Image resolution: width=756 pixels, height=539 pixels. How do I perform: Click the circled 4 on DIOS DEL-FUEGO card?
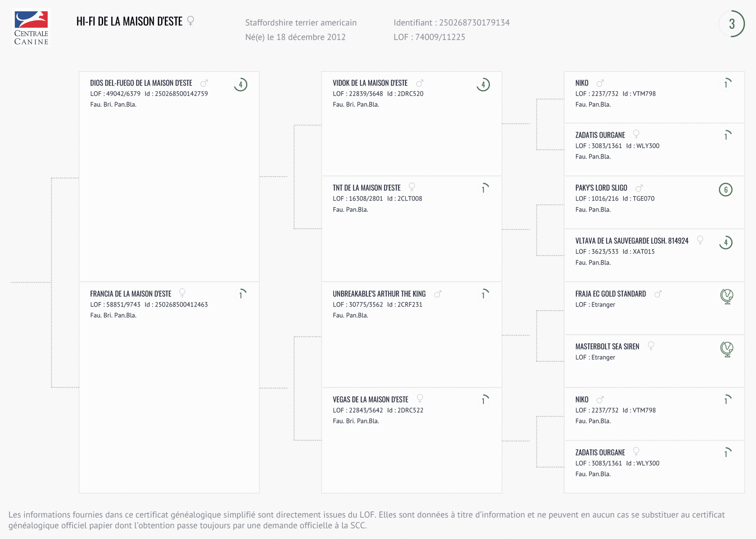click(x=241, y=85)
